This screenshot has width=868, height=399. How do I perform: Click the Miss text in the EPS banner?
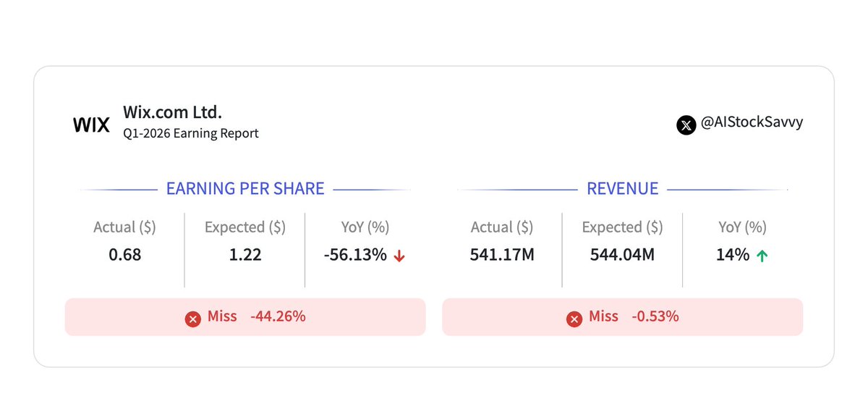click(x=222, y=316)
